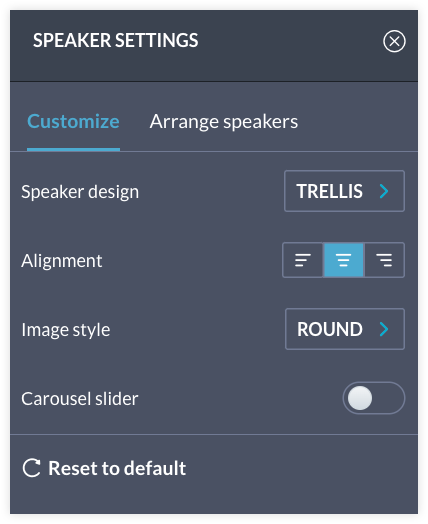Click the blue chevron beside ROUND
The image size is (428, 524).
tap(384, 329)
